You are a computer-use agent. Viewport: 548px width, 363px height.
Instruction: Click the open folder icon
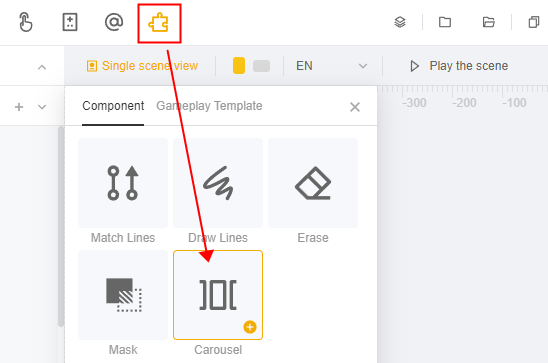pos(488,22)
